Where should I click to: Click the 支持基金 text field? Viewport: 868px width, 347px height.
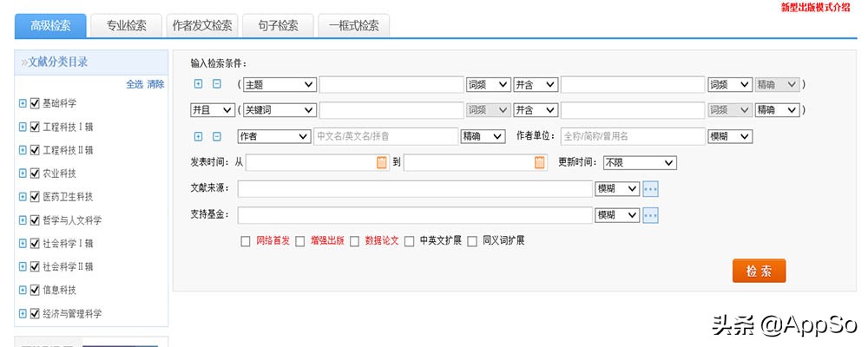415,215
